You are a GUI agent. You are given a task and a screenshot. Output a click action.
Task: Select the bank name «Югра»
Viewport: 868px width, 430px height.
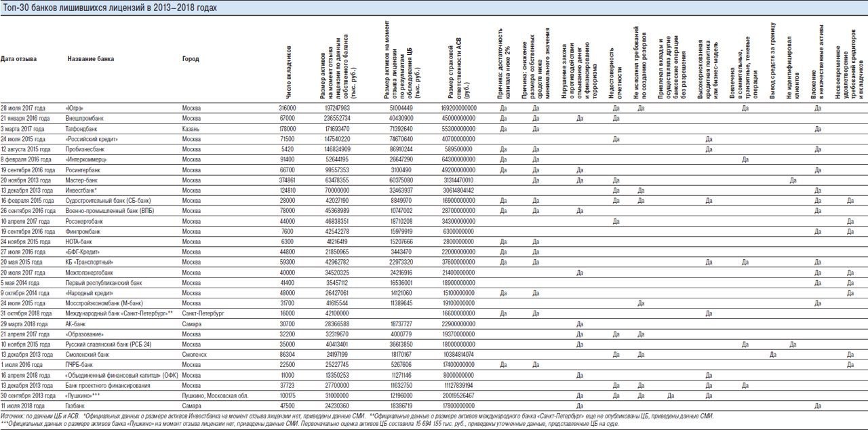click(x=75, y=108)
